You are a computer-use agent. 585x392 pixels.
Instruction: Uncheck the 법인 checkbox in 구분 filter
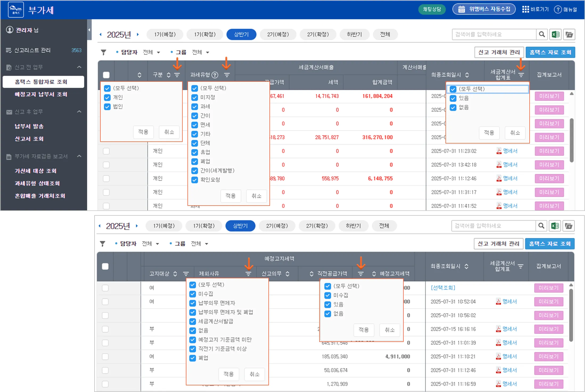tap(107, 107)
